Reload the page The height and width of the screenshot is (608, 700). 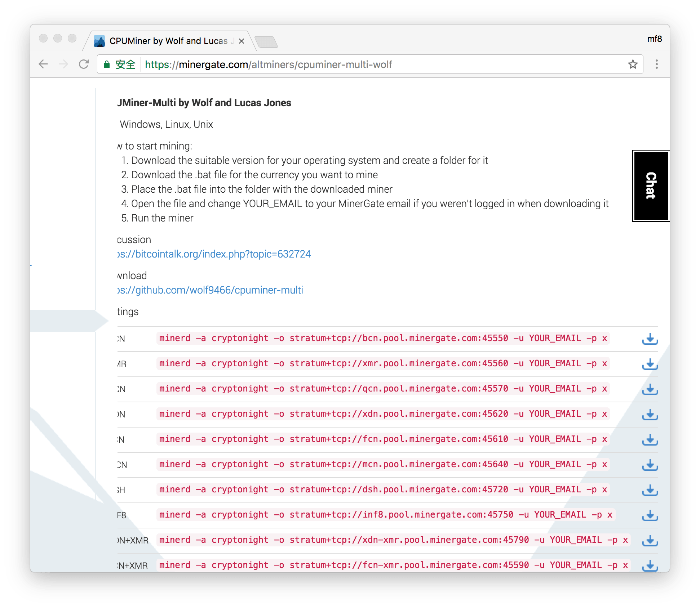pos(84,64)
